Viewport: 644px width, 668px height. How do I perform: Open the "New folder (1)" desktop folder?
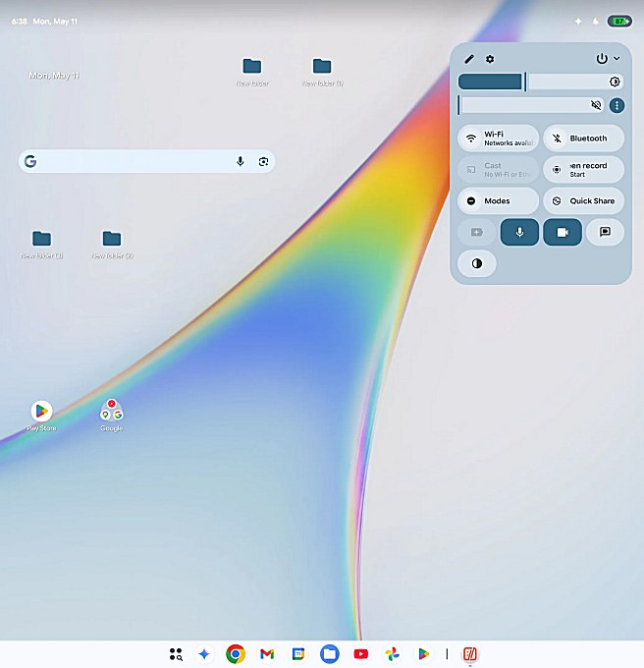click(x=322, y=72)
